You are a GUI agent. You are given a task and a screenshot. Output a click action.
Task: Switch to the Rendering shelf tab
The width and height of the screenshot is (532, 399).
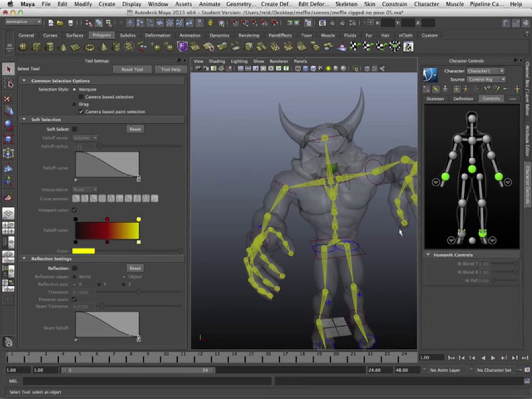249,35
